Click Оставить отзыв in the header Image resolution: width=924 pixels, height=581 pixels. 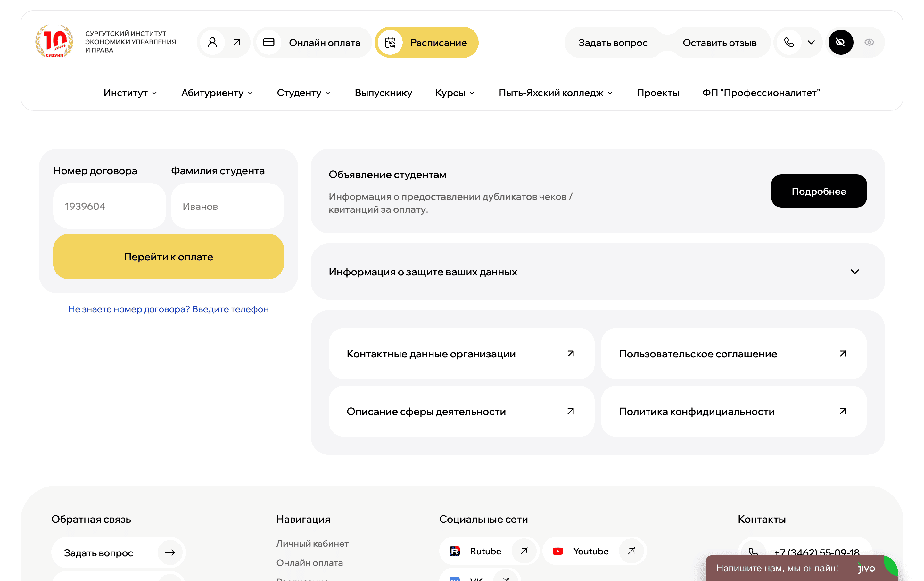pyautogui.click(x=720, y=42)
